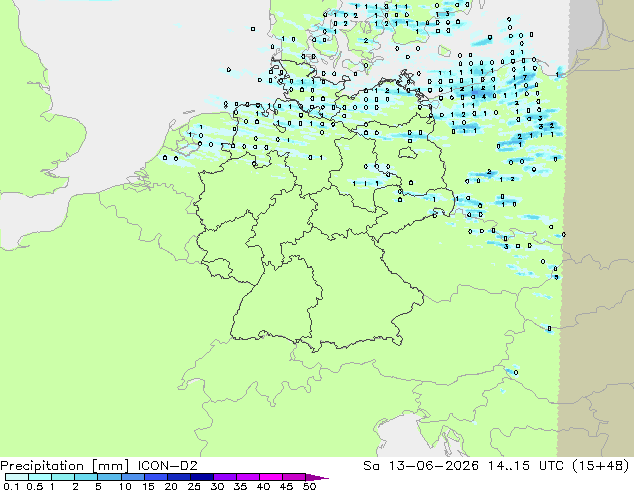Click the "45" legend value label
The height and width of the screenshot is (490, 634).
click(286, 486)
